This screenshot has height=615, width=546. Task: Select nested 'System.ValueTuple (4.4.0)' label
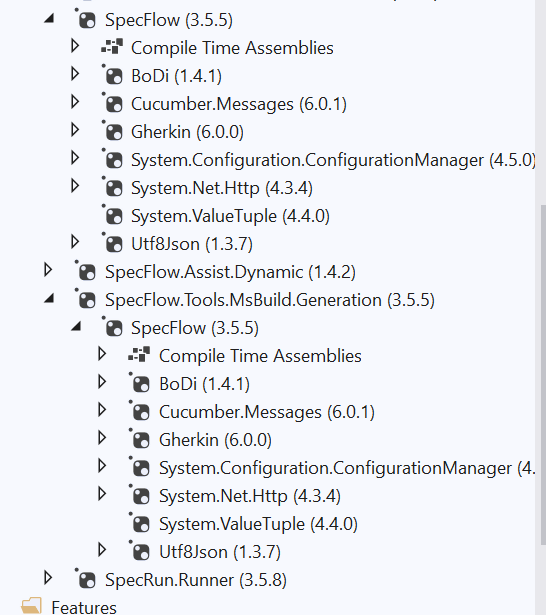point(258,524)
